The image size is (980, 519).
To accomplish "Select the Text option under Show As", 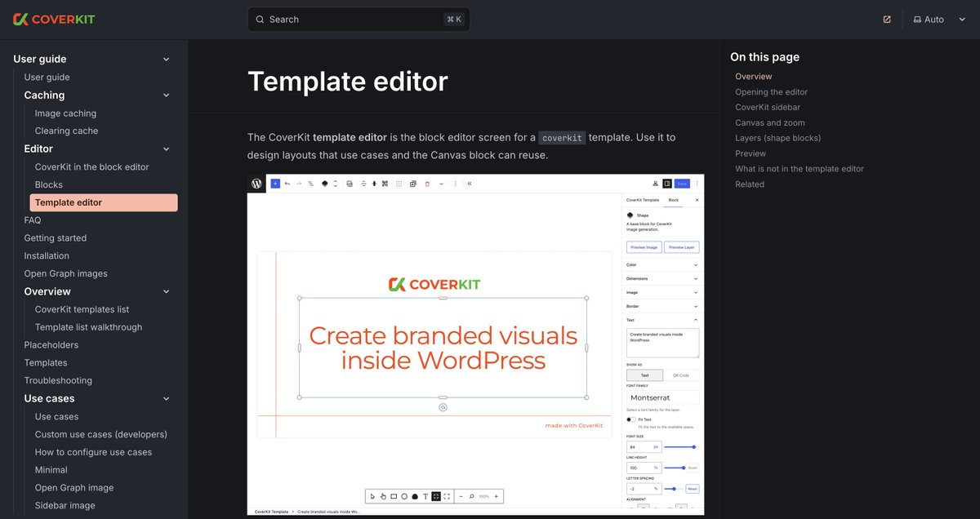I will 644,375.
